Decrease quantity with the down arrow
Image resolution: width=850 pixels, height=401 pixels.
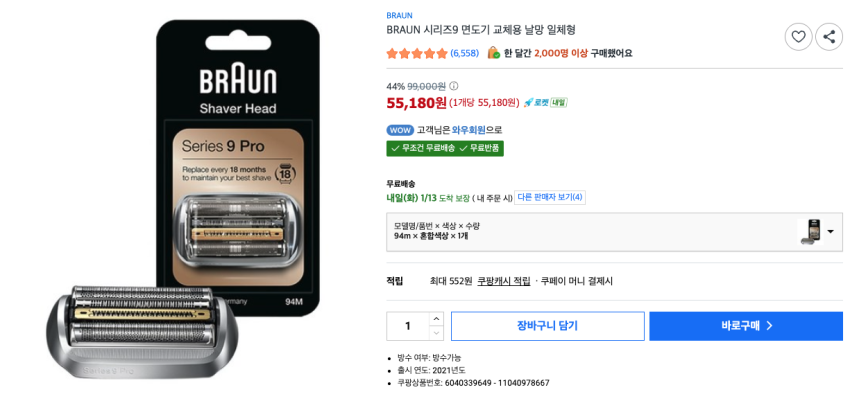tap(436, 333)
